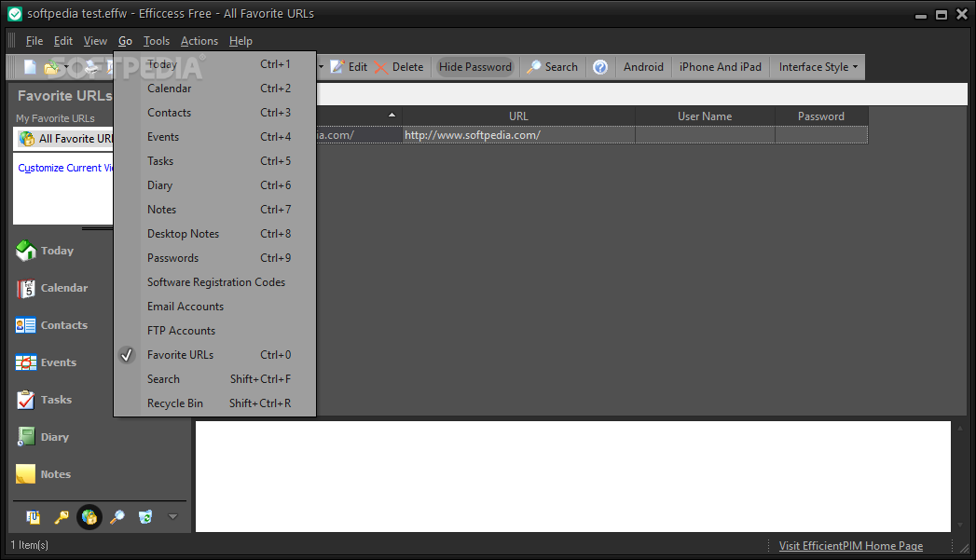Open the Tools menu
This screenshot has height=560, width=976.
[x=157, y=41]
